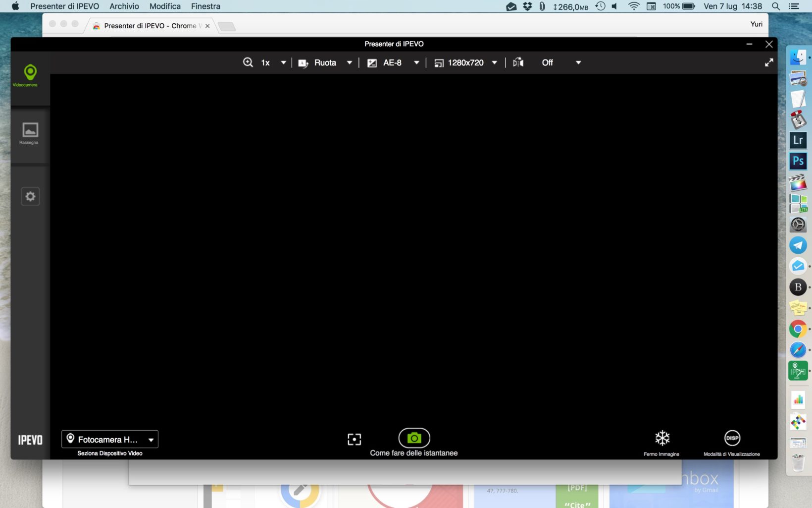Viewport: 812px width, 508px height.
Task: Open Preview from the Dock
Action: (x=798, y=78)
